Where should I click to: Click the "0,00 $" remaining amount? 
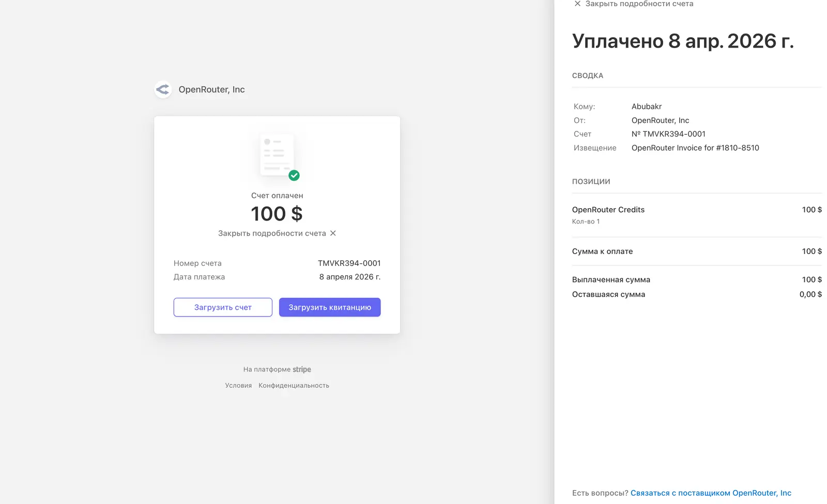810,294
